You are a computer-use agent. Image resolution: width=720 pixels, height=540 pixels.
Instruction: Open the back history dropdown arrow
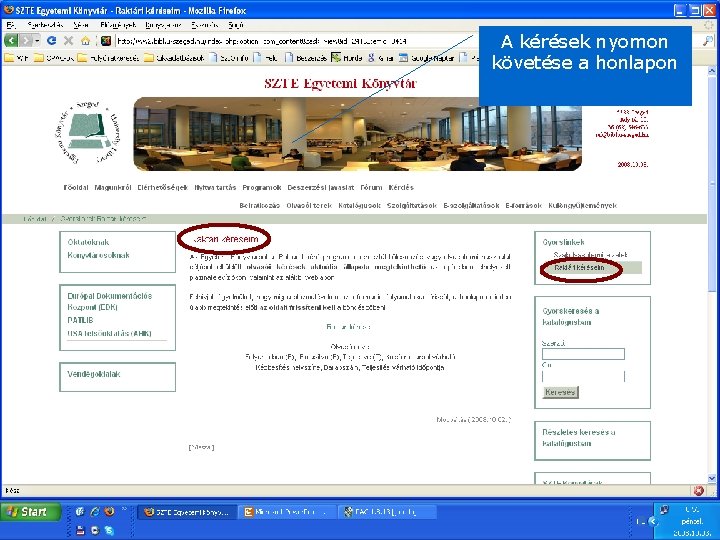37,41
